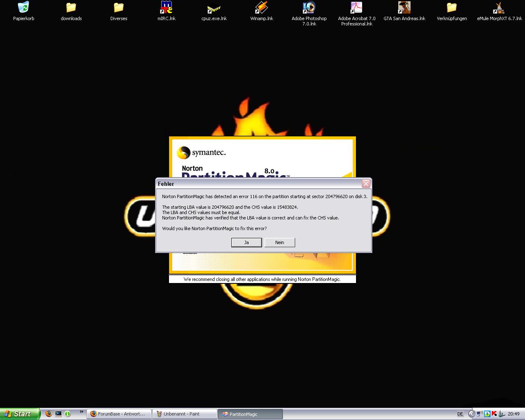525x420 pixels.
Task: Click the DE language indicator
Action: point(460,414)
